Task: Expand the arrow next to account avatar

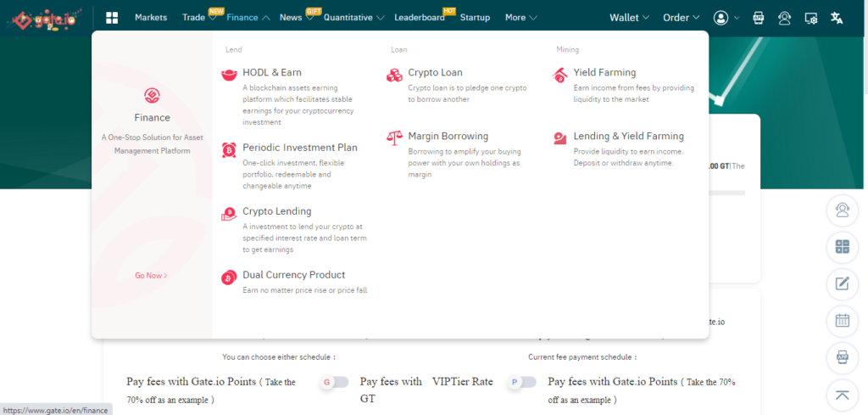Action: [737, 18]
